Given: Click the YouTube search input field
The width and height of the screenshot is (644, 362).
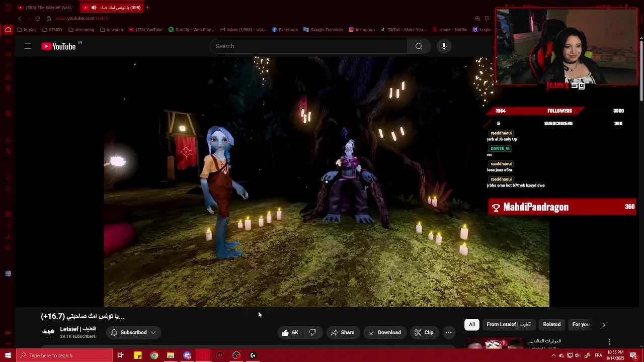Looking at the screenshot, I should coord(308,46).
